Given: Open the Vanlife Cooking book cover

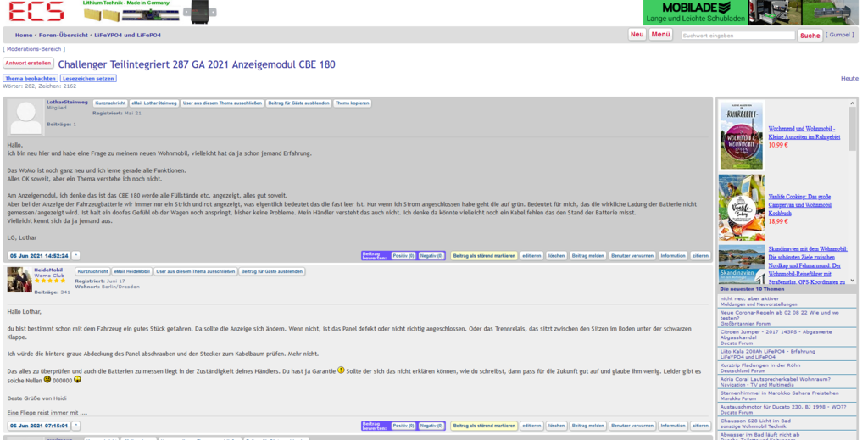Looking at the screenshot, I should [x=741, y=208].
